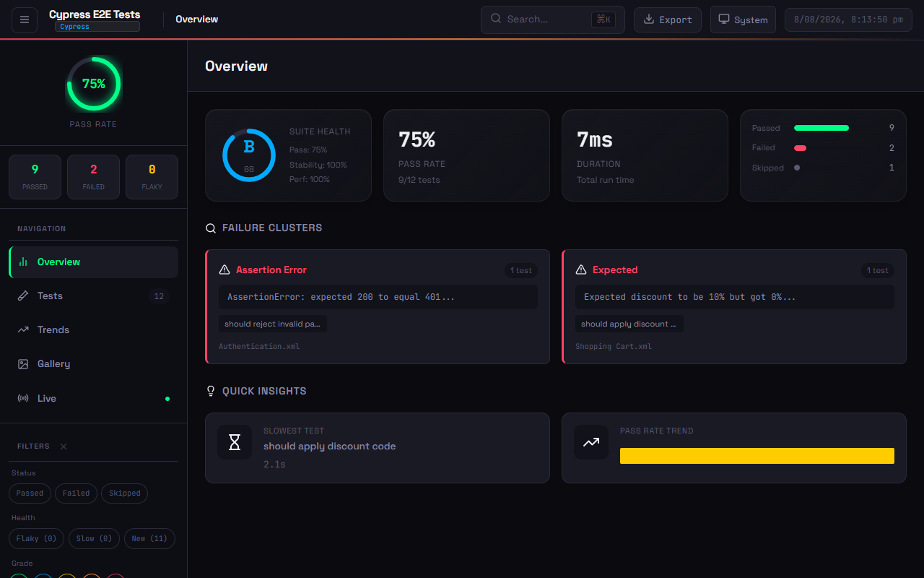The image size is (924, 578).
Task: Click the 0 Flaky stat card
Action: tap(152, 177)
